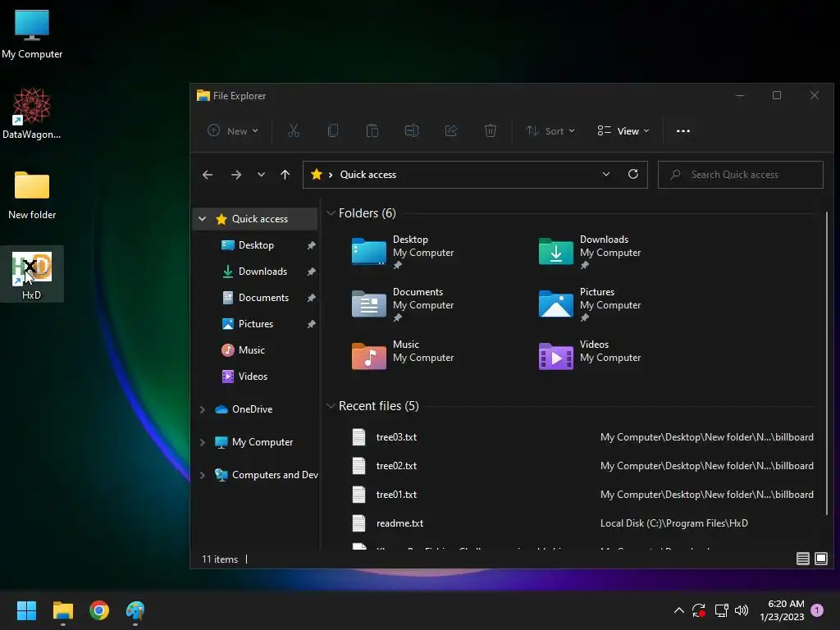This screenshot has height=630, width=840.
Task: Click the Cut scissors icon in toolbar
Action: point(294,130)
